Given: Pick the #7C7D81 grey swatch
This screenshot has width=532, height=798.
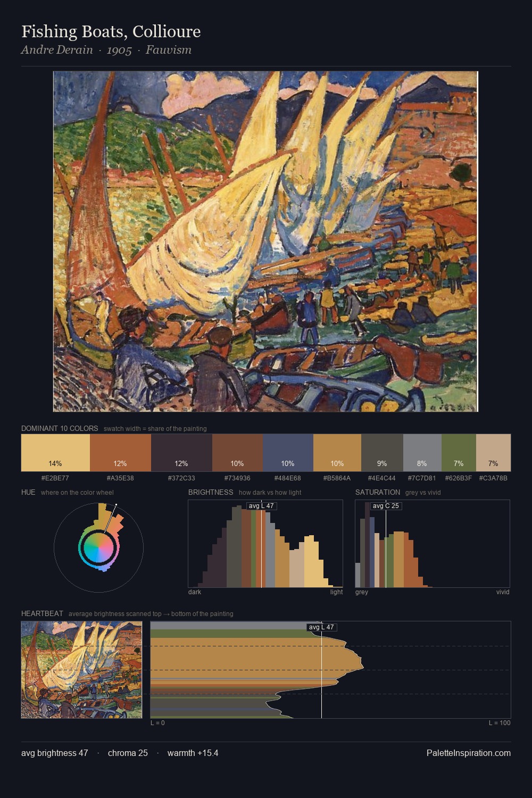Looking at the screenshot, I should point(422,453).
